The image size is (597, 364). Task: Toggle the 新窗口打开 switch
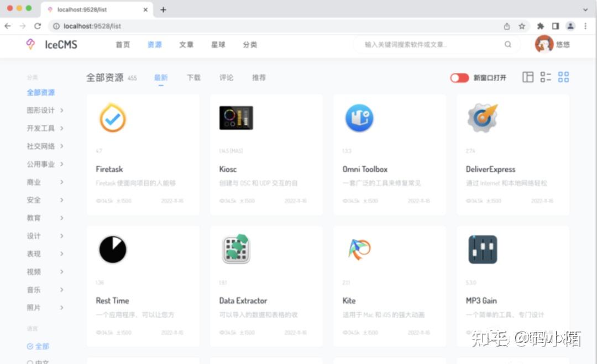459,77
